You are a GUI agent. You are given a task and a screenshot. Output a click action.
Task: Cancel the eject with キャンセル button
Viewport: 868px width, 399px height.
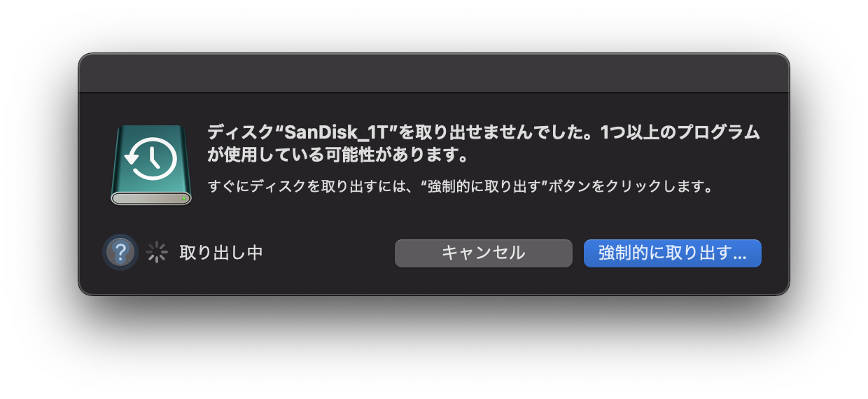[x=484, y=253]
